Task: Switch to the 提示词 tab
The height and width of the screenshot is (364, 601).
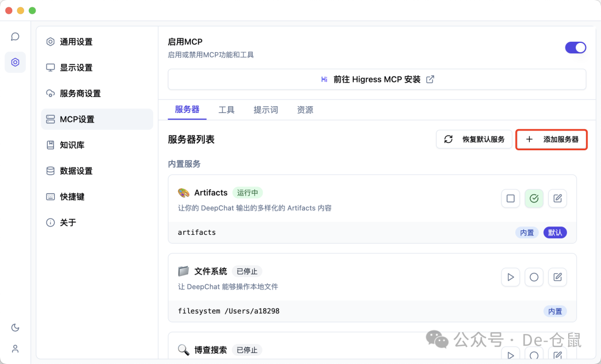Action: (x=265, y=110)
